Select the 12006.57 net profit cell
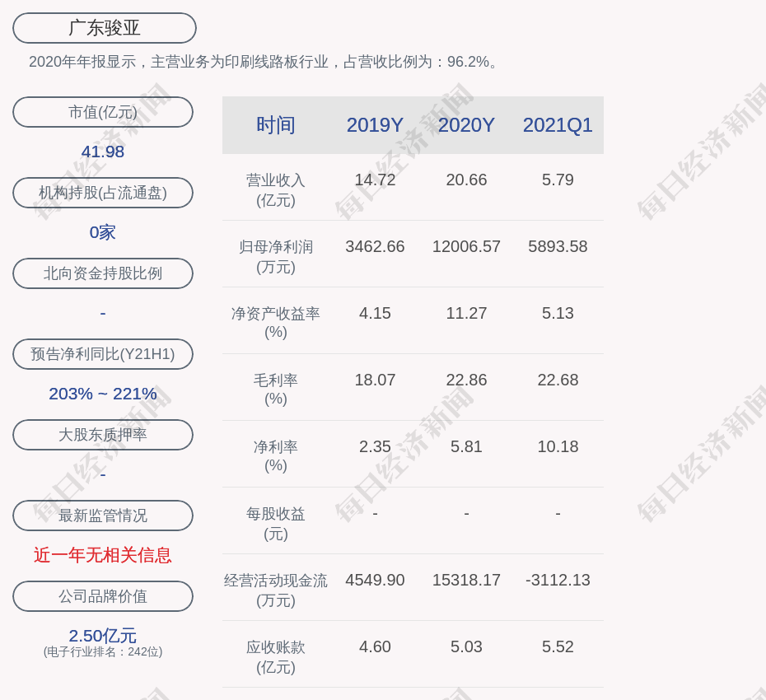Image resolution: width=766 pixels, height=700 pixels. click(466, 246)
